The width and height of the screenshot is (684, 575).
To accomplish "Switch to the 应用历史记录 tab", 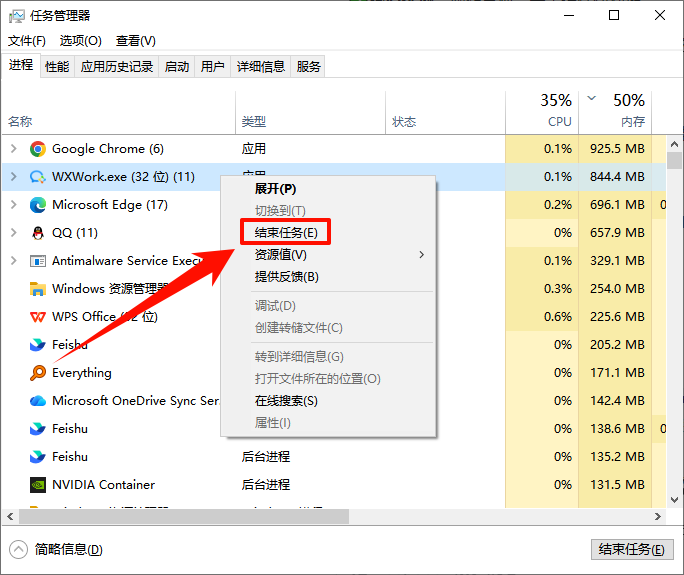I will click(116, 67).
